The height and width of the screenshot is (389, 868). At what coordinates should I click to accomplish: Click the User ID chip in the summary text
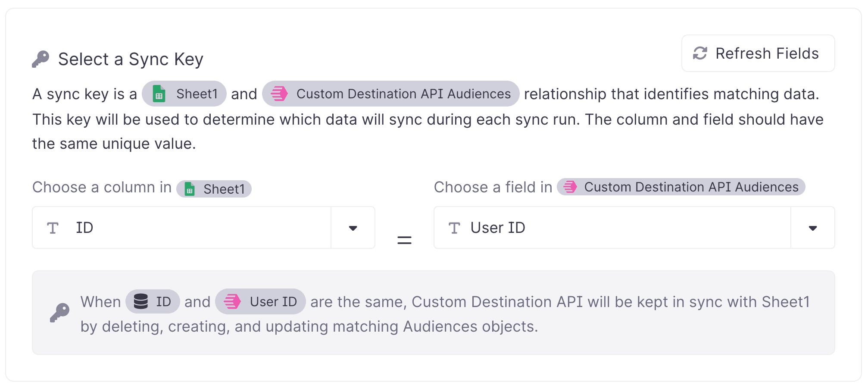[260, 301]
